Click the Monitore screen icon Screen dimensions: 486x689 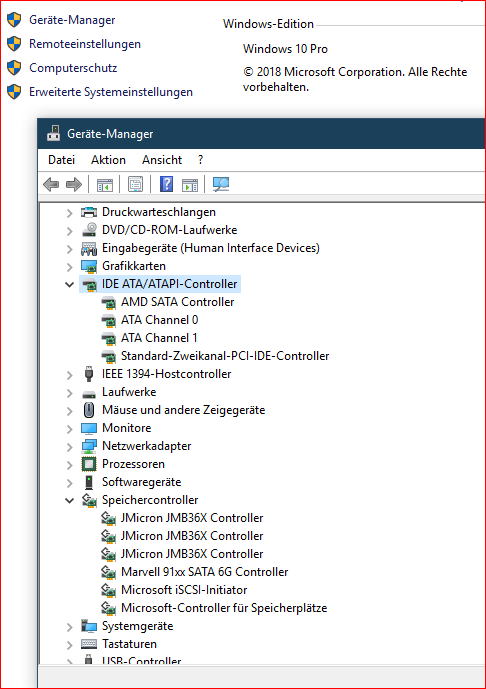click(x=89, y=428)
